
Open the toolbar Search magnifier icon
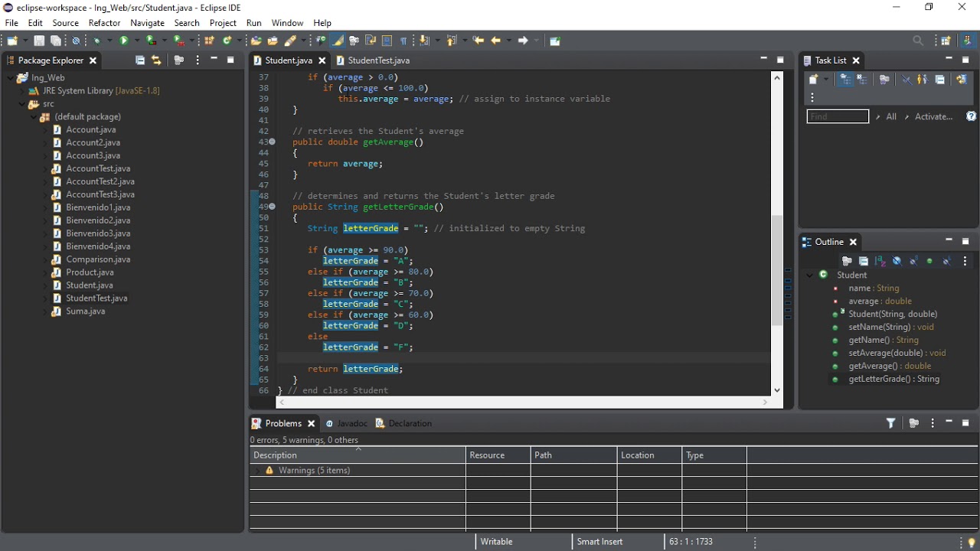pos(918,41)
